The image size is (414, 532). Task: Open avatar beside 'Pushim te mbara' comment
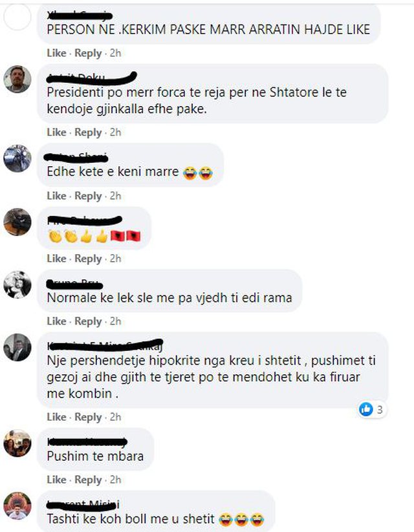coord(17,443)
